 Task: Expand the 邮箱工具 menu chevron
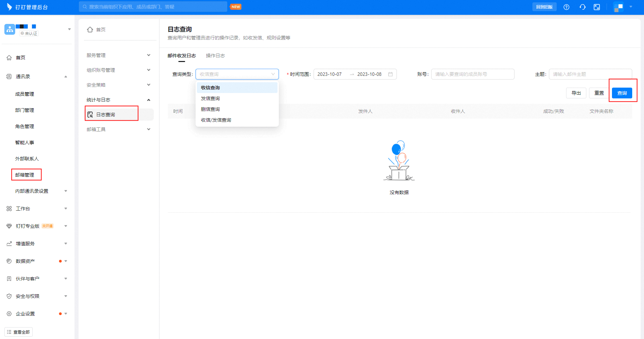[149, 129]
